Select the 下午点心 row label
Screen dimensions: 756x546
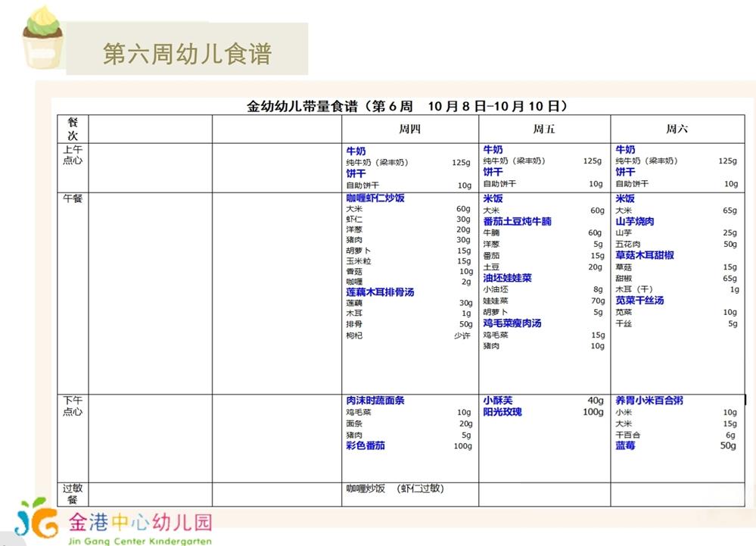coord(73,406)
